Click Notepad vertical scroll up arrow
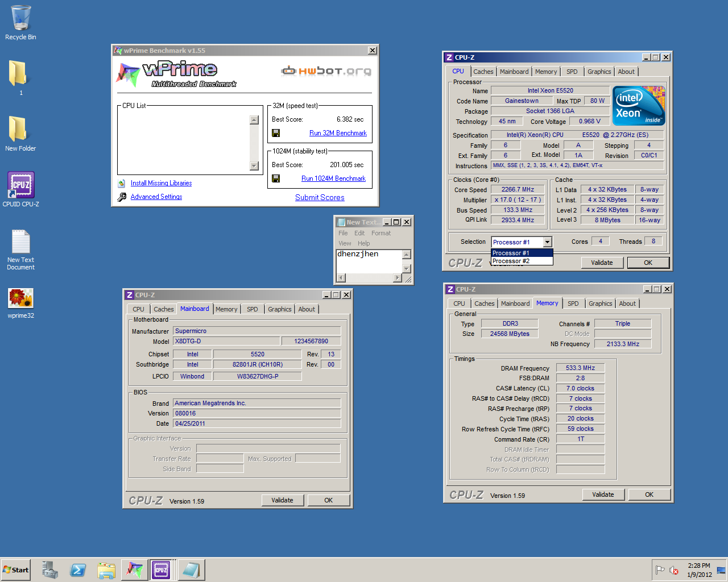This screenshot has height=582, width=728. click(x=406, y=255)
